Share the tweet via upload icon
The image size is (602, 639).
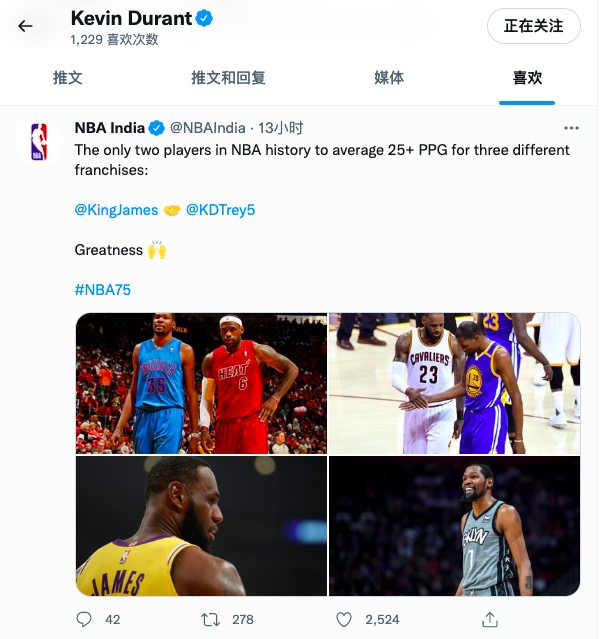(490, 619)
